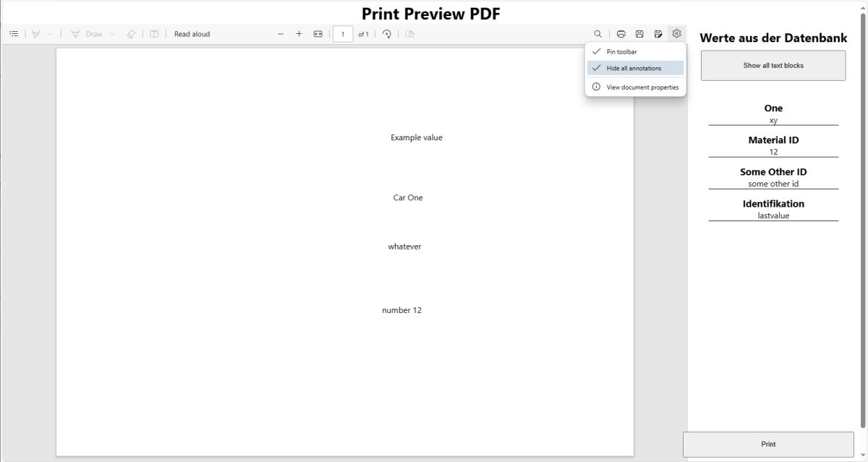Screen dimensions: 868x462
Task: Choose the eraser tool
Action: (x=131, y=34)
